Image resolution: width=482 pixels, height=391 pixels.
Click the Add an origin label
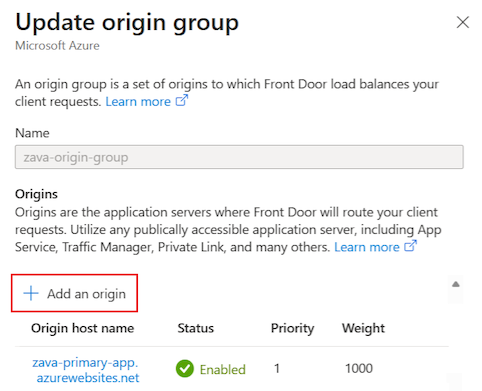86,294
